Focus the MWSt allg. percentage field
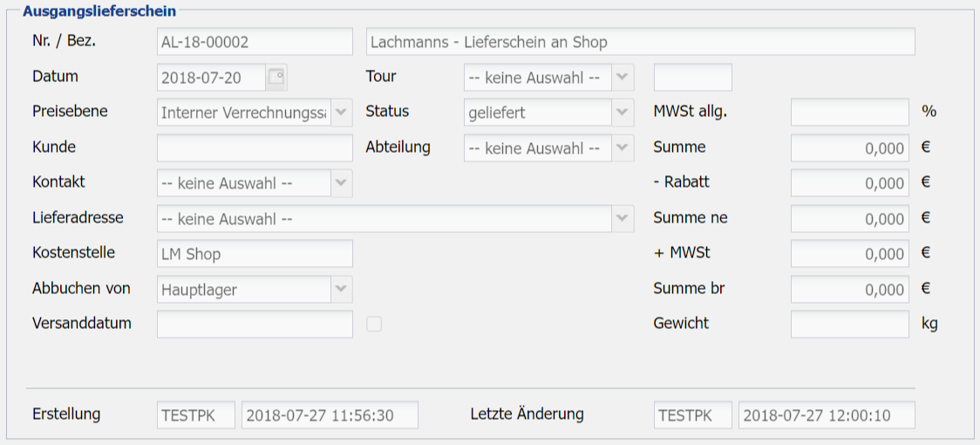This screenshot has height=445, width=980. (x=849, y=113)
